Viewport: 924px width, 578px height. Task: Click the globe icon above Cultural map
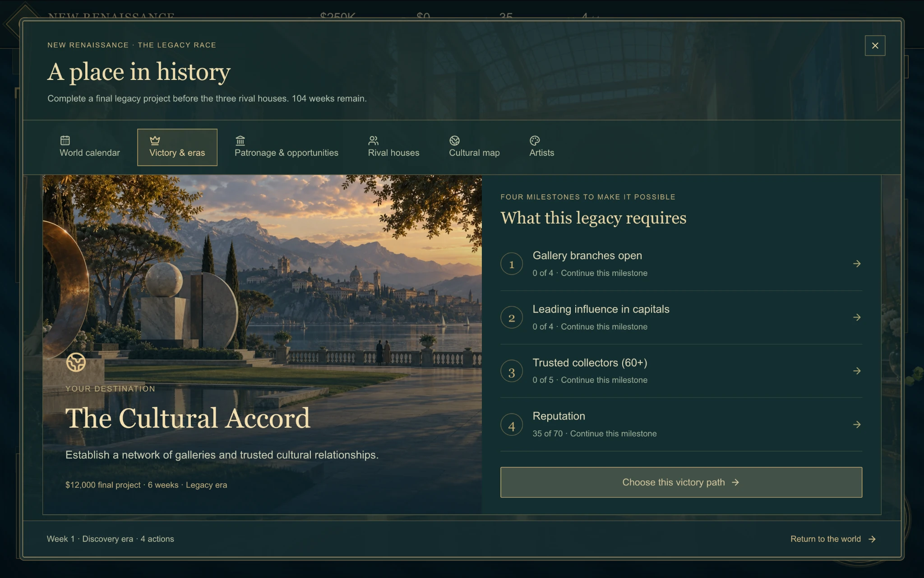[454, 140]
